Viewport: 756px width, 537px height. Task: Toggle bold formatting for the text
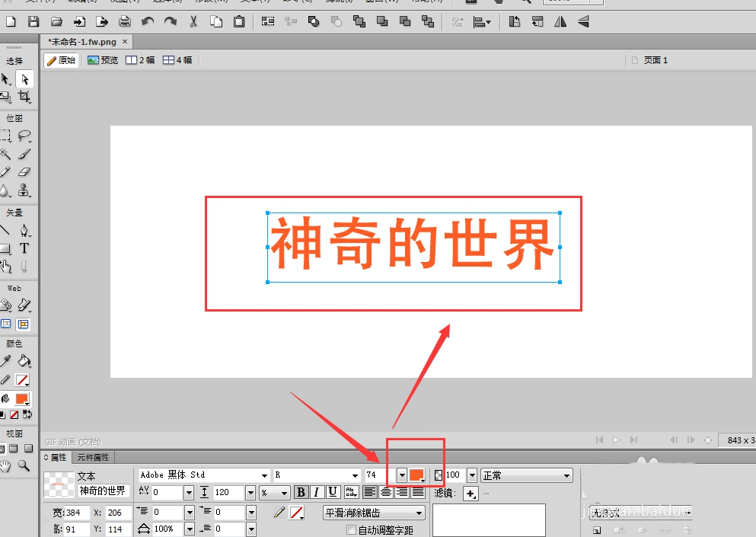(x=301, y=492)
